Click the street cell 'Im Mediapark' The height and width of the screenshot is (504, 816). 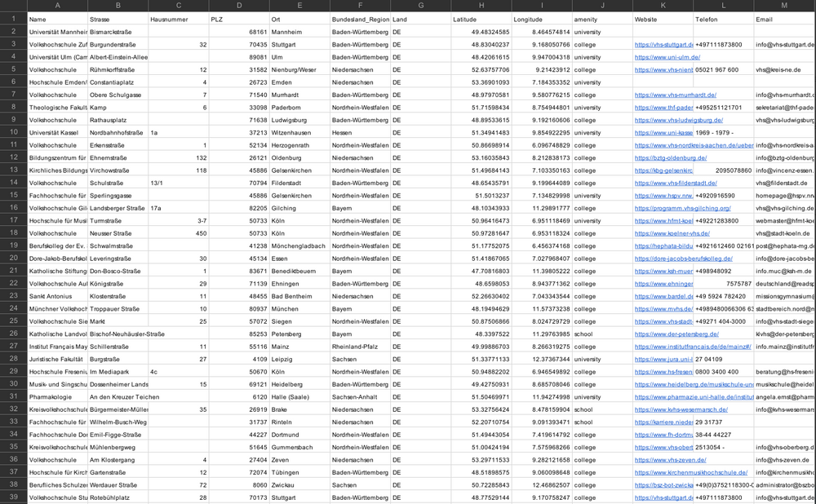click(118, 372)
